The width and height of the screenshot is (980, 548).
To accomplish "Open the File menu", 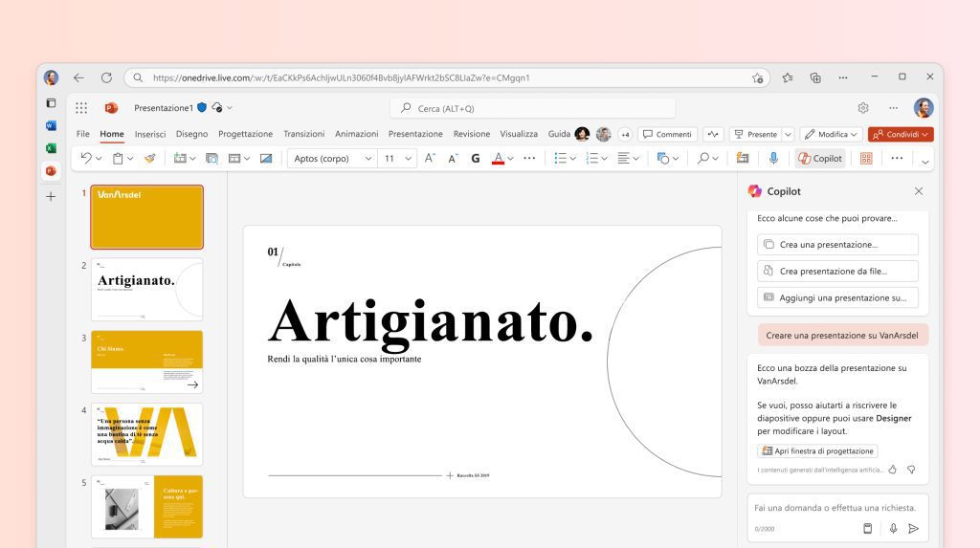I will (82, 134).
